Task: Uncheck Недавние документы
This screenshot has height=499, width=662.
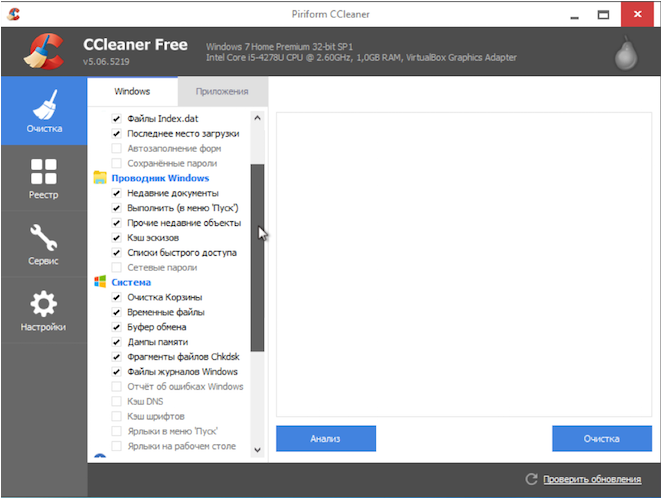Action: pos(117,193)
